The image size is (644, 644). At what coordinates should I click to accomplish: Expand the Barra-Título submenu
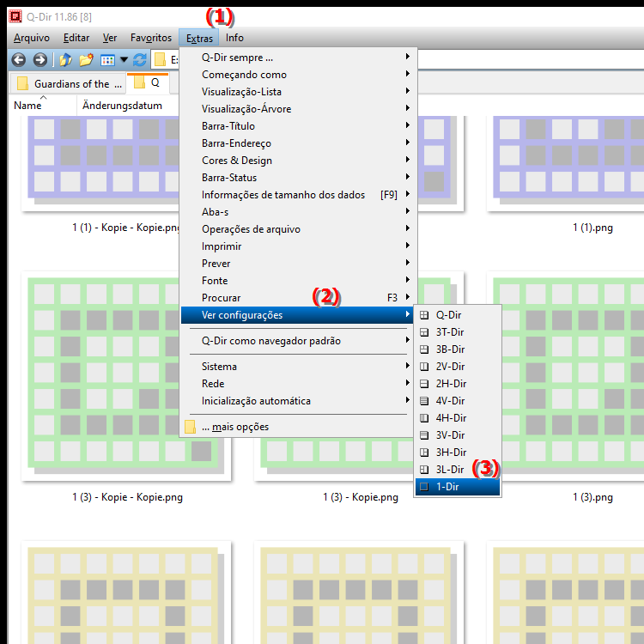coord(298,126)
